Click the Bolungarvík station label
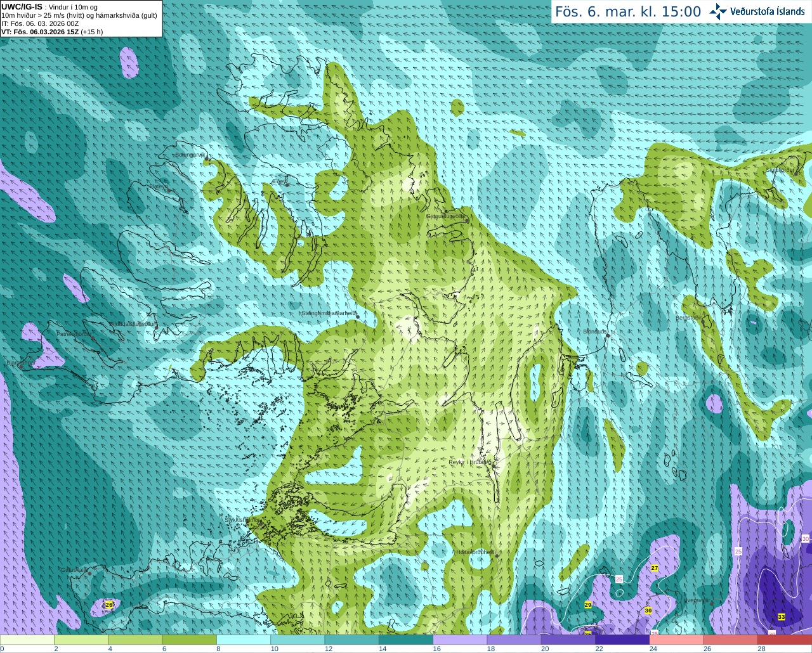 click(x=191, y=154)
